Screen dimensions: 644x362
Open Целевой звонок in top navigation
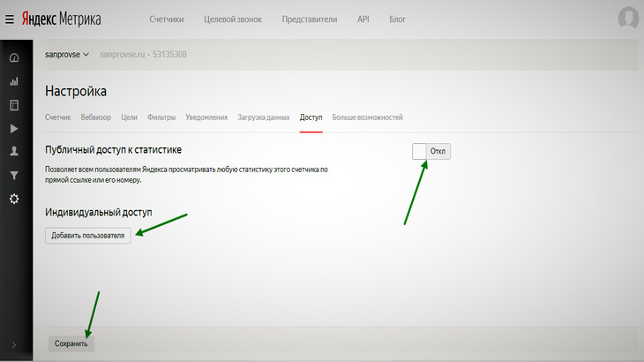[233, 19]
